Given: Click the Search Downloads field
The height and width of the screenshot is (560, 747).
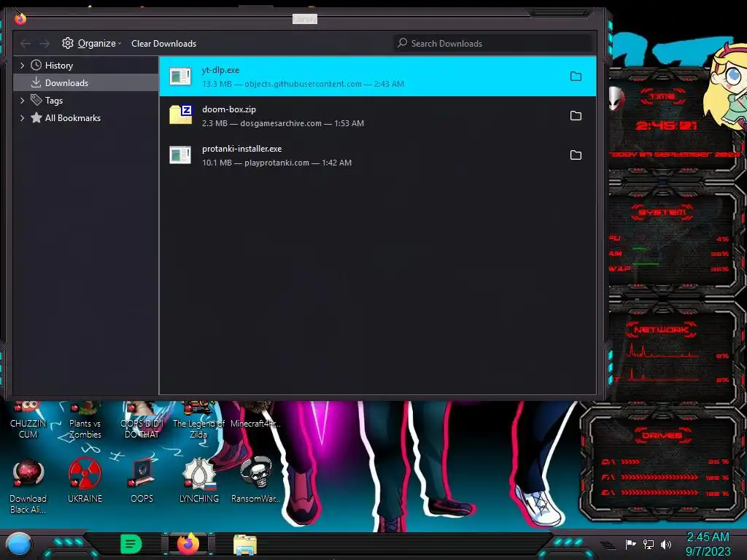Looking at the screenshot, I should 492,43.
